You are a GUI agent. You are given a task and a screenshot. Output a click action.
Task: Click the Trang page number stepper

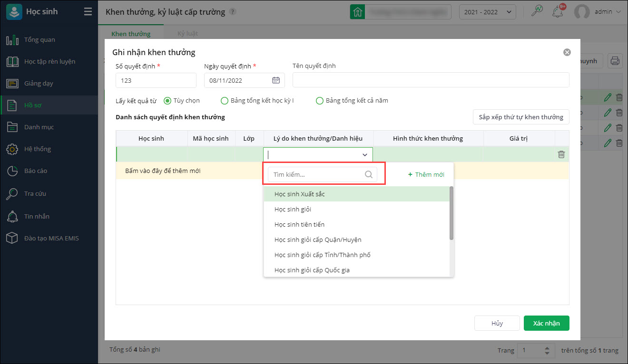(x=547, y=351)
